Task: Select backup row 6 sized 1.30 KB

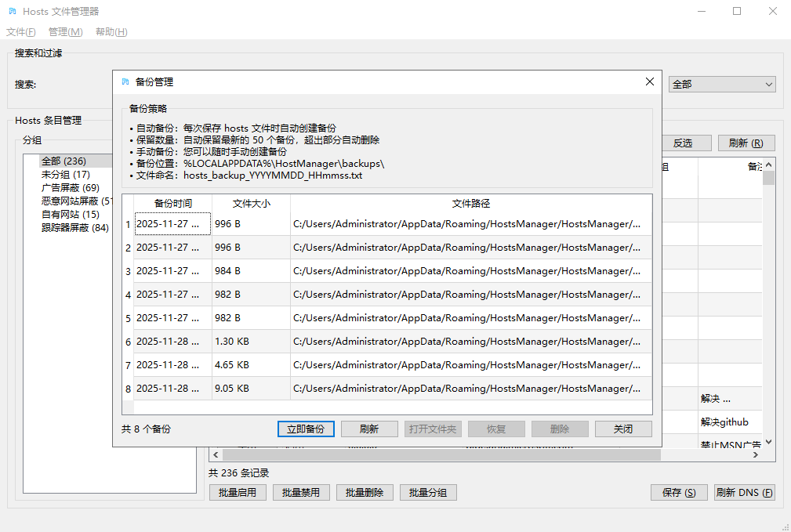Action: 392,342
